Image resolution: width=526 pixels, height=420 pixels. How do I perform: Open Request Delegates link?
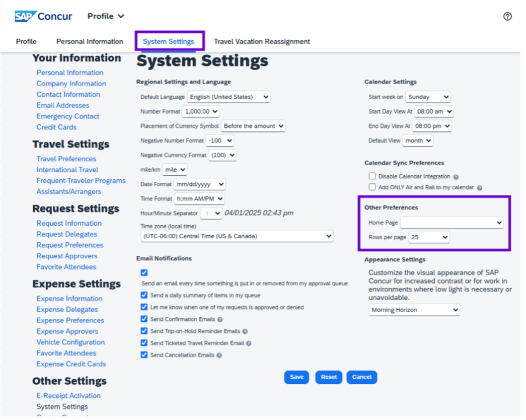point(67,234)
